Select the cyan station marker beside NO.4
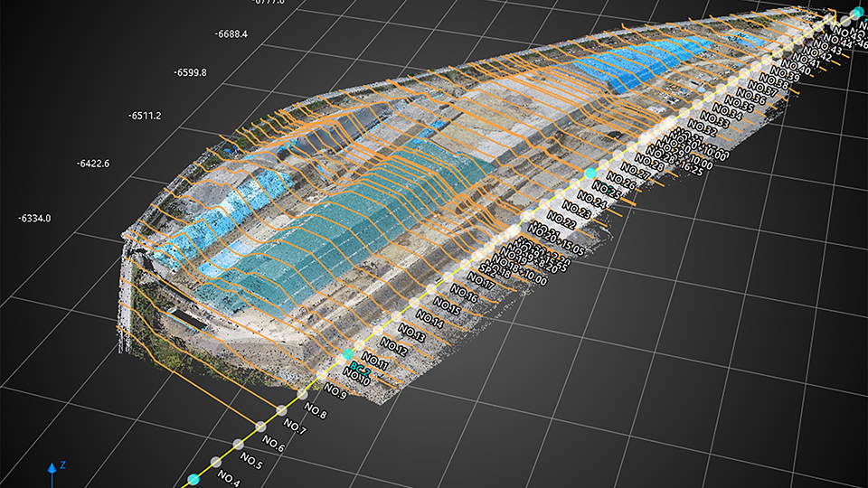868x488 pixels. coord(193,479)
